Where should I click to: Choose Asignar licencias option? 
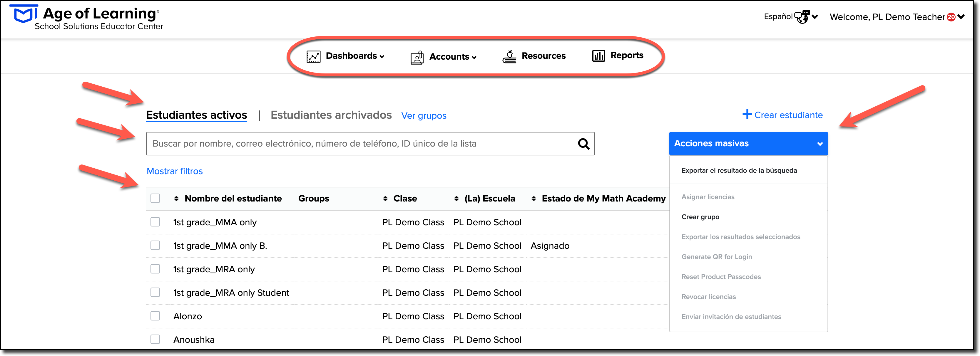point(708,197)
